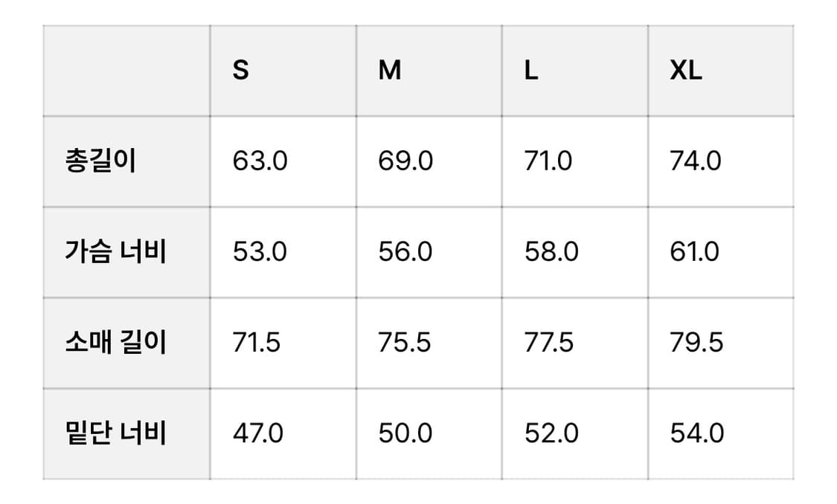The image size is (837, 504).
Task: Click the L size column header
Action: tap(531, 71)
